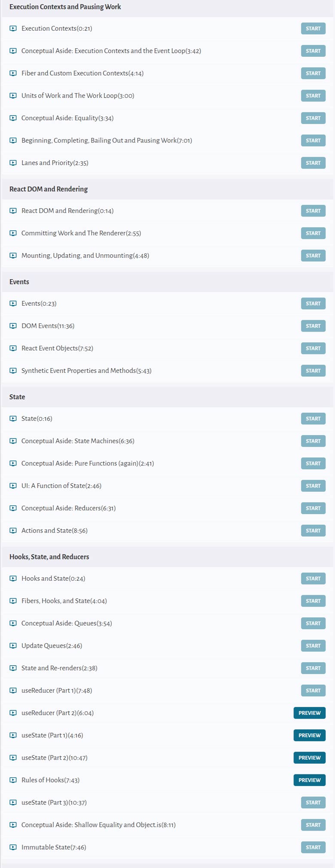Click video icon beside Actions and State
Image resolution: width=335 pixels, height=868 pixels.
point(13,530)
